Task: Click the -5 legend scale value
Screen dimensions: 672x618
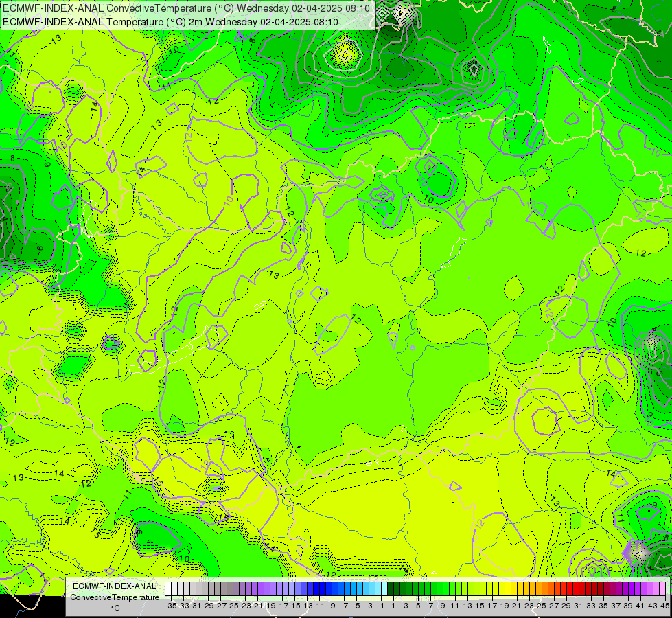Action: coord(356,606)
